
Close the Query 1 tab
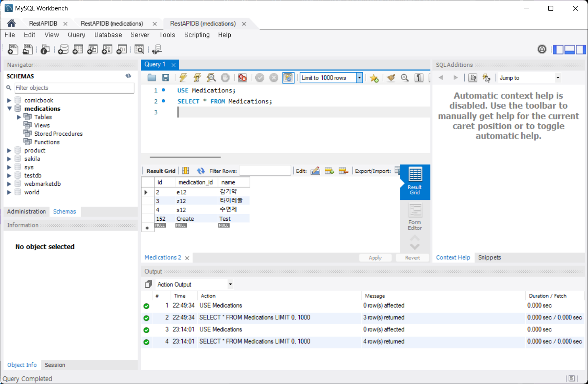pos(173,65)
